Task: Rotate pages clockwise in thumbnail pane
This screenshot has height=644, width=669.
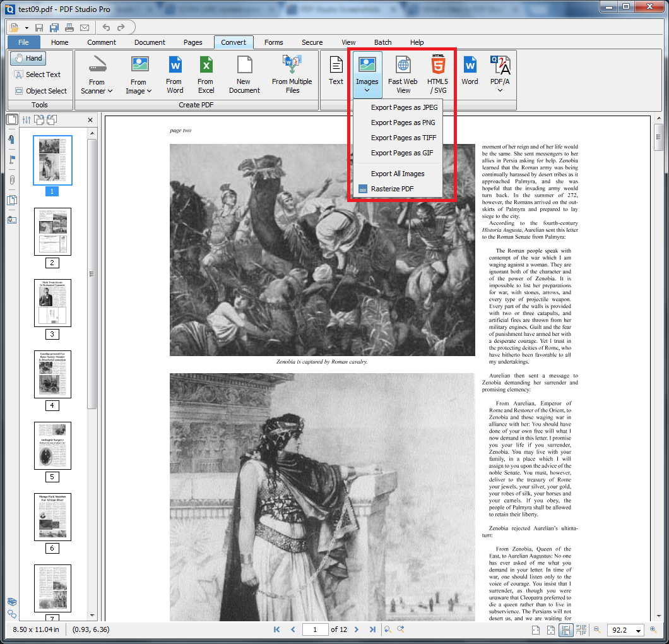Action: 39,120
